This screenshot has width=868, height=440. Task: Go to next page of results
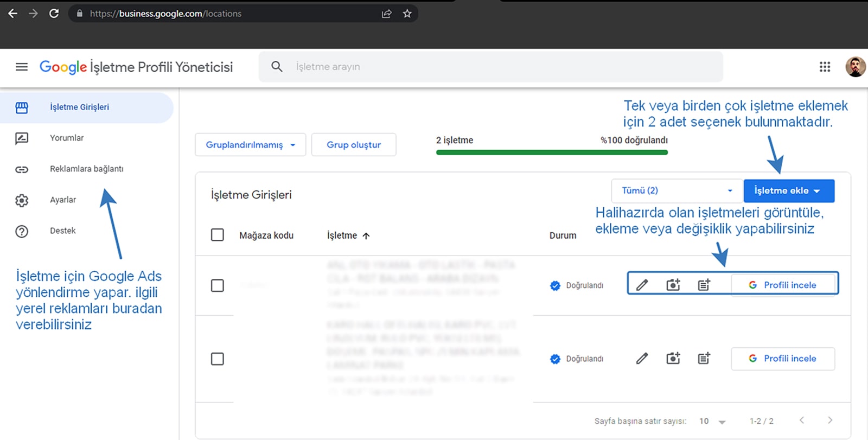pyautogui.click(x=830, y=420)
